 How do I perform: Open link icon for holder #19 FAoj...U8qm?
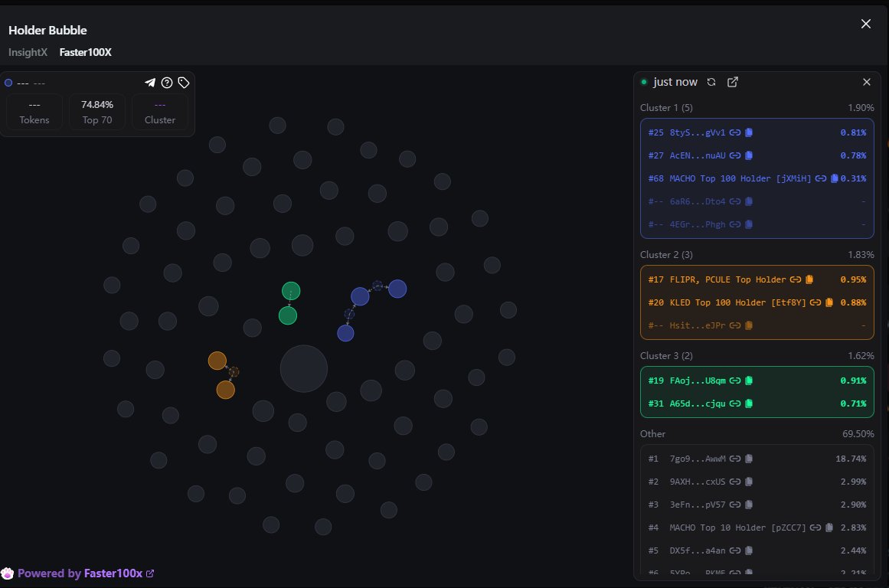pos(734,381)
